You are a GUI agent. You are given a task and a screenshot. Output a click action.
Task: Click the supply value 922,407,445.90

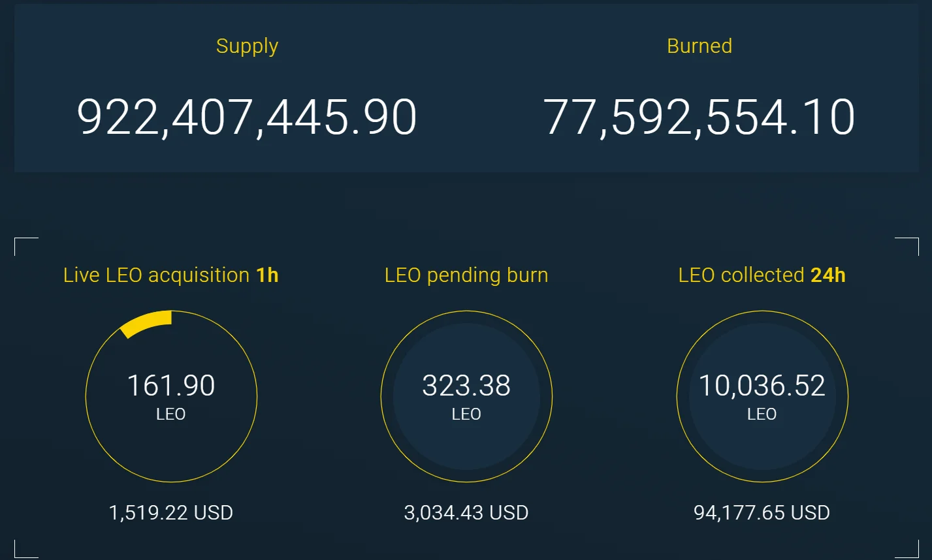[247, 117]
